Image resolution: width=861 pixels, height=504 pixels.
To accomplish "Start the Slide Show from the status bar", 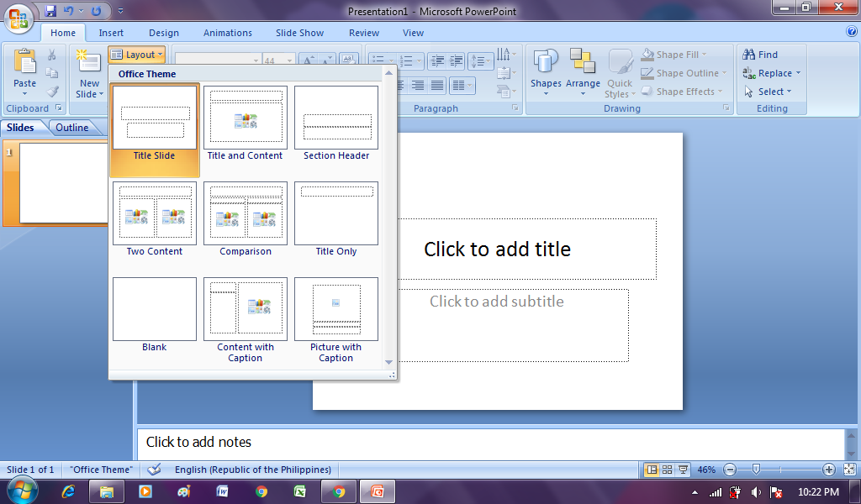I will [683, 470].
